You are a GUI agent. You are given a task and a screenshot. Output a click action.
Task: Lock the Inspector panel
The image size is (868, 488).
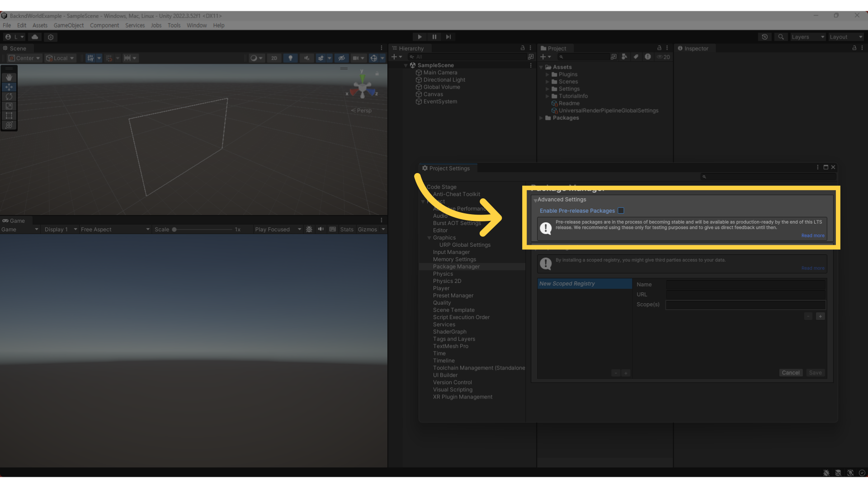coord(854,48)
